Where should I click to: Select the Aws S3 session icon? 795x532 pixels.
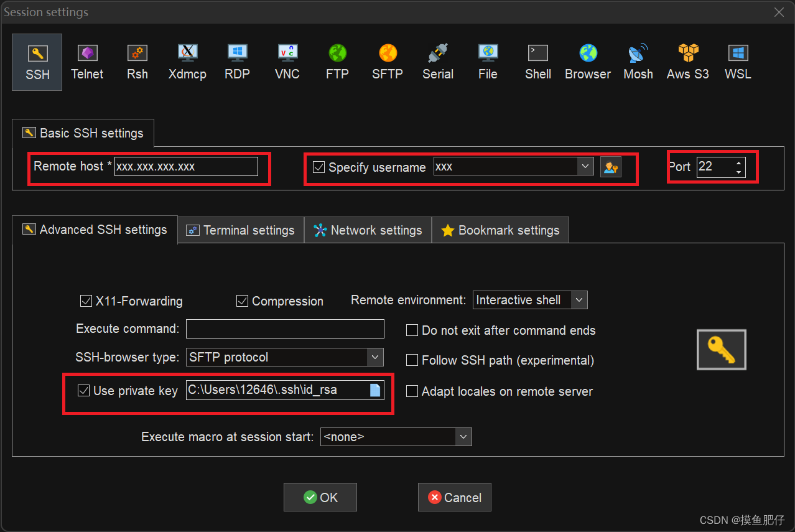tap(687, 62)
